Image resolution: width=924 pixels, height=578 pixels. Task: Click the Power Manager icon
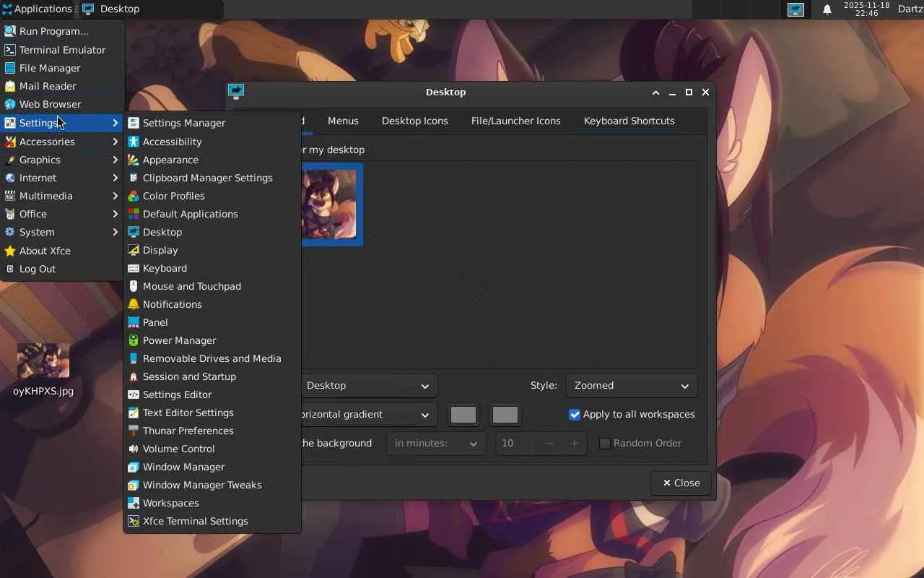[x=134, y=340]
